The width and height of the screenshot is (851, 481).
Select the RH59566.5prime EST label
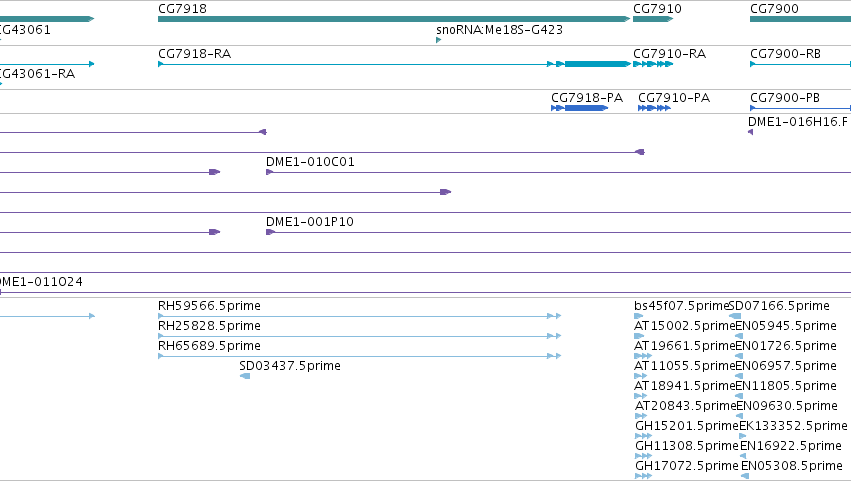pyautogui.click(x=209, y=306)
